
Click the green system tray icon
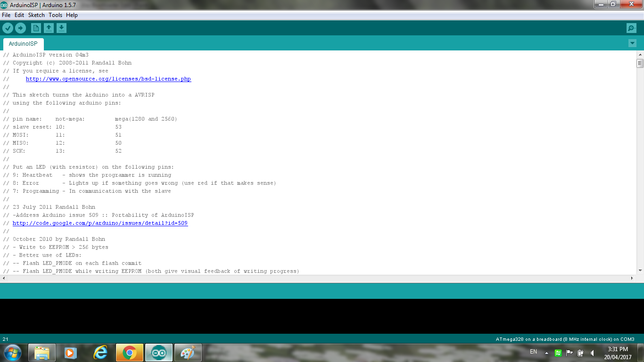click(x=558, y=353)
